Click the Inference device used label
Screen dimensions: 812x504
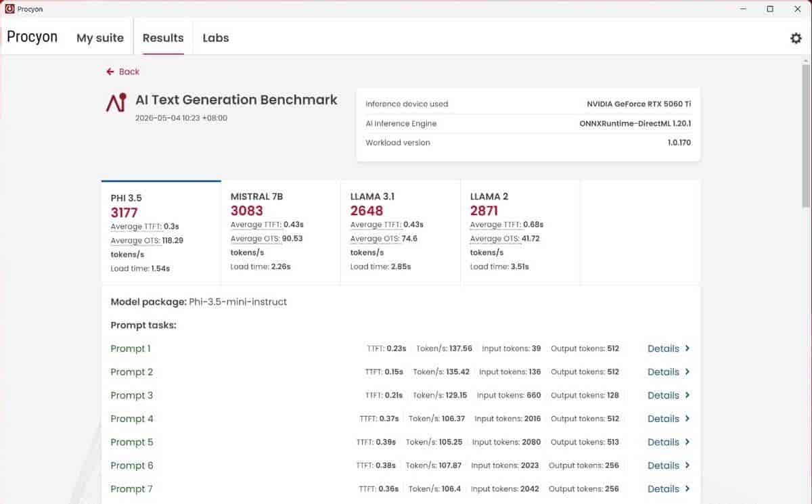[x=407, y=104]
